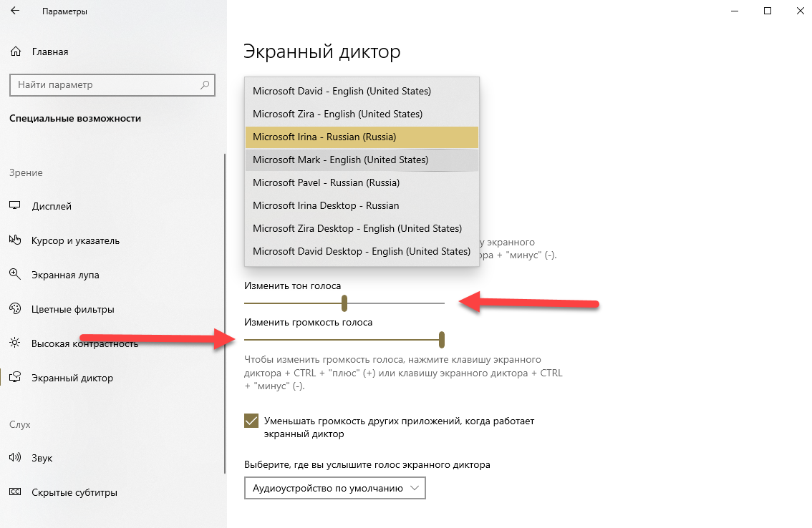Click the search magnifier icon
The width and height of the screenshot is (812, 528).
(x=205, y=85)
